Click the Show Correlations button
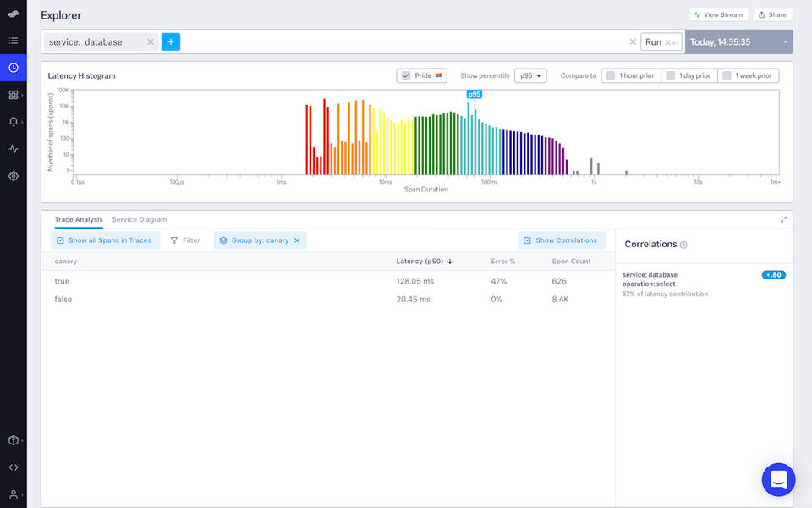812x508 pixels. coord(562,240)
